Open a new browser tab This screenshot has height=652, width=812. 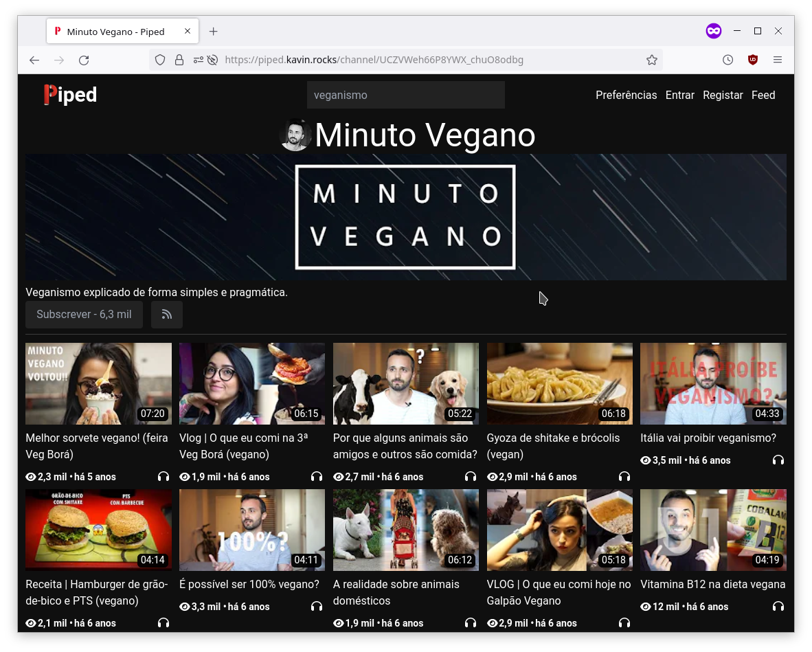[214, 32]
